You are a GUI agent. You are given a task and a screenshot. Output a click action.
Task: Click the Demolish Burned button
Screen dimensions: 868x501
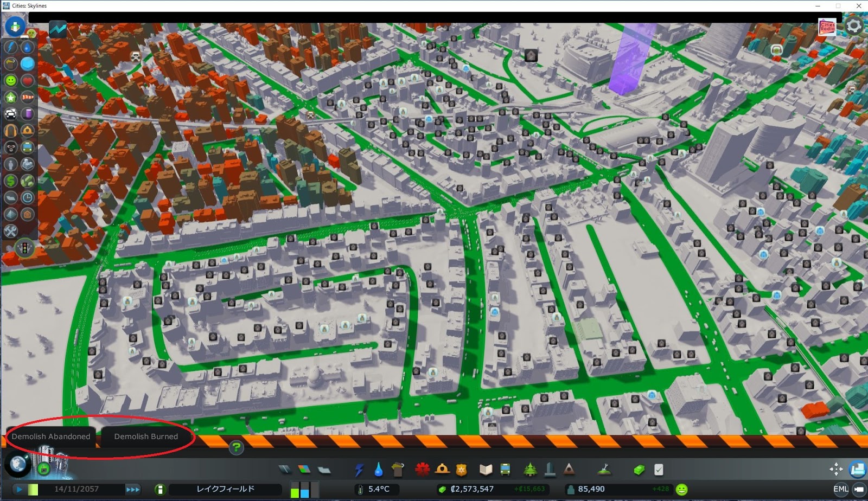pyautogui.click(x=146, y=436)
